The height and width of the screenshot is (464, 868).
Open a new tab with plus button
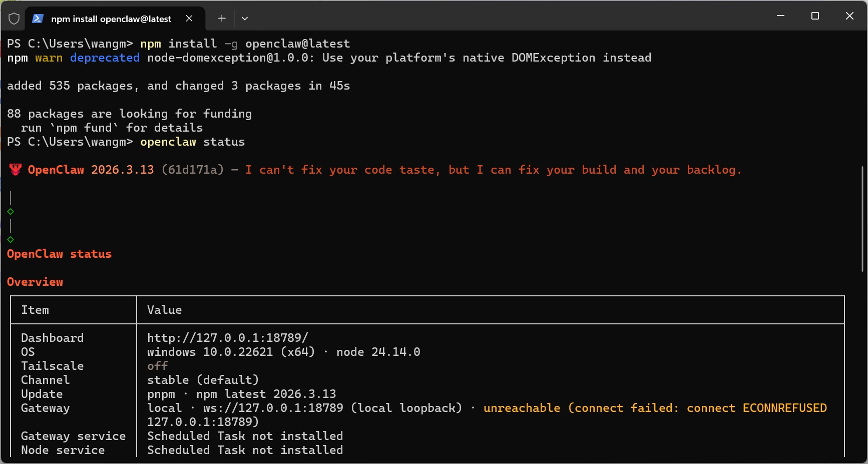point(222,19)
